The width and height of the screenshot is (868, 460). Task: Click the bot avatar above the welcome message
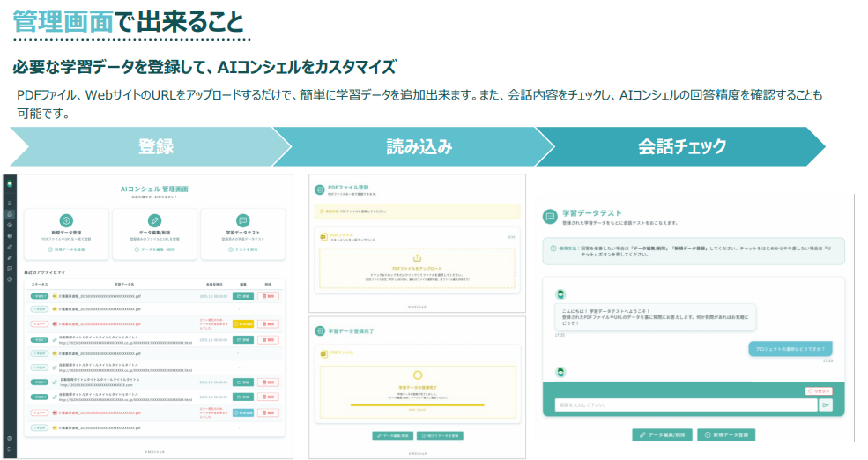560,294
